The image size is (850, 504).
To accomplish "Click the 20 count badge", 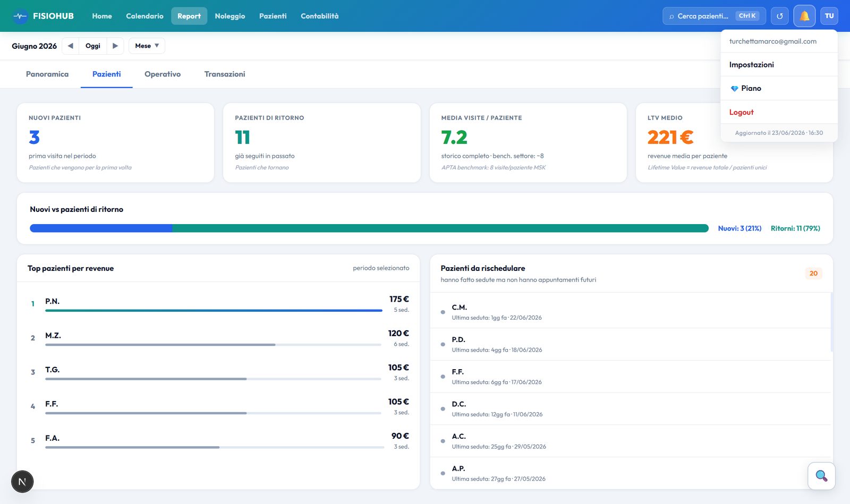I will coord(813,274).
